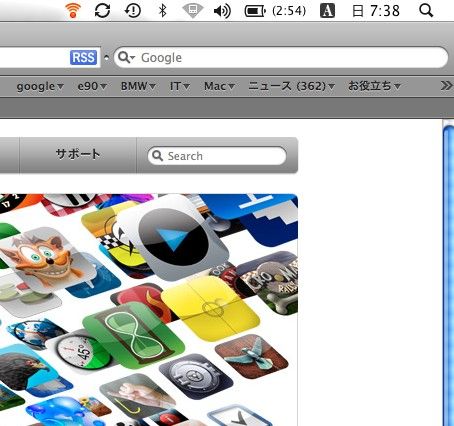
Task: Open the volume speaker menu
Action: (x=222, y=11)
